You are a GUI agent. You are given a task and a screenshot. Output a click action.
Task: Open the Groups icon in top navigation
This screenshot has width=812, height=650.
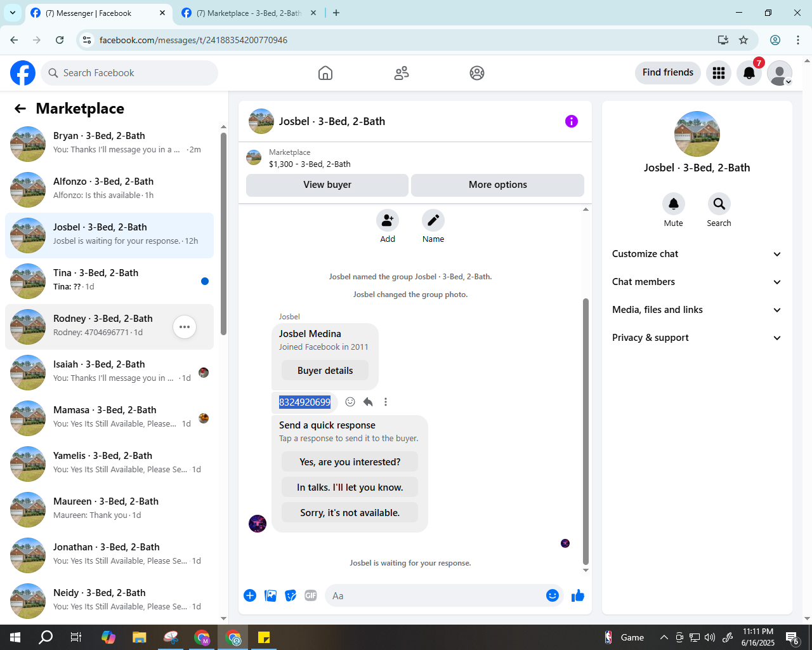477,73
